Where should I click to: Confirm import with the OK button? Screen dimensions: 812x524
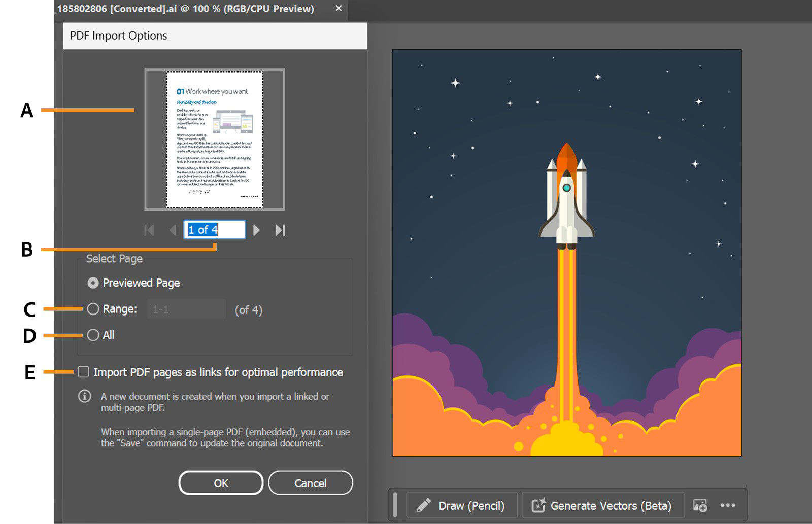[220, 483]
